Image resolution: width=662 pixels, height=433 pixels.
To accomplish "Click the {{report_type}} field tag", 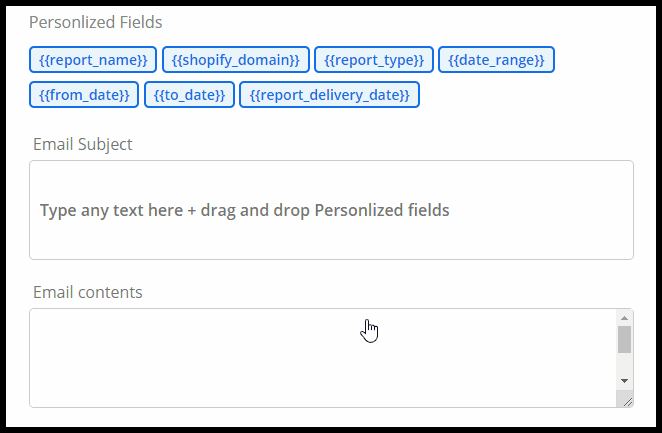I will pos(374,60).
